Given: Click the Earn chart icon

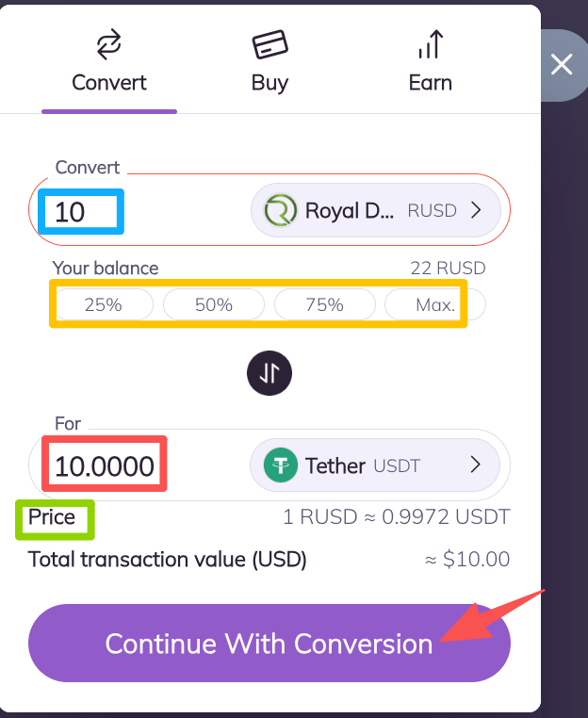Looking at the screenshot, I should pos(430,44).
